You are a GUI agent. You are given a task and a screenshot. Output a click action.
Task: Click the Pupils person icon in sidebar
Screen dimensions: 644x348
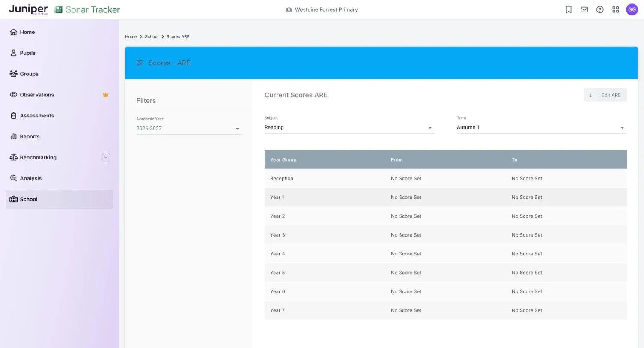[13, 53]
